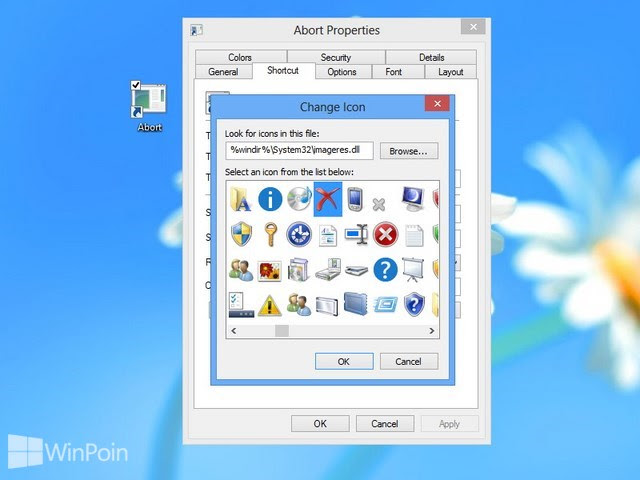Viewport: 640px width, 480px height.
Task: Choose the rename text cursor icon
Action: [356, 234]
